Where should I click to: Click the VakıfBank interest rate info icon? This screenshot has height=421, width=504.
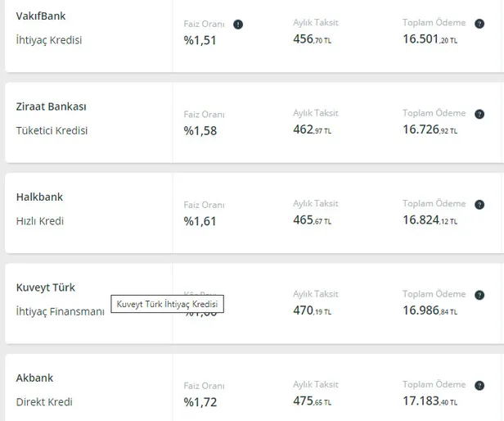pos(238,25)
